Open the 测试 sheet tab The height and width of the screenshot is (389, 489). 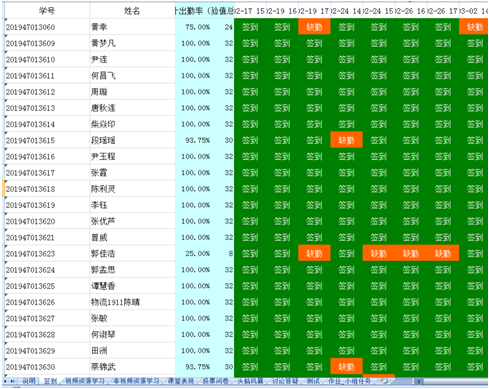click(x=313, y=381)
